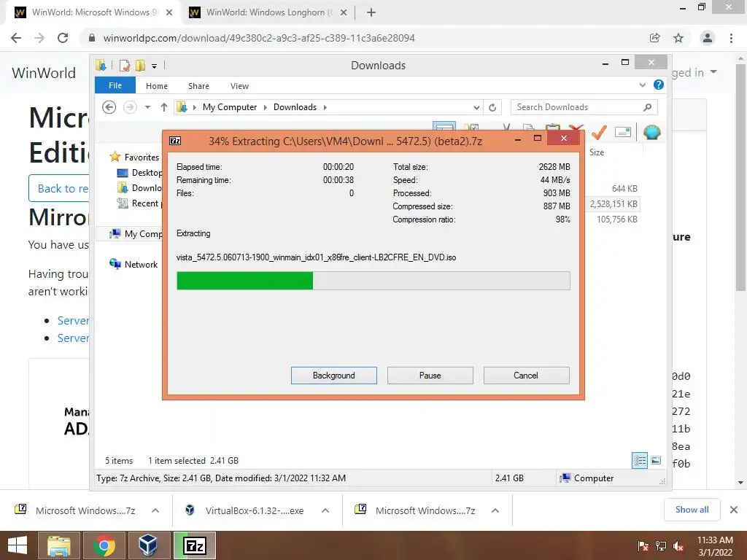
Task: Click the 7z icon in extraction dialog title
Action: [x=175, y=141]
